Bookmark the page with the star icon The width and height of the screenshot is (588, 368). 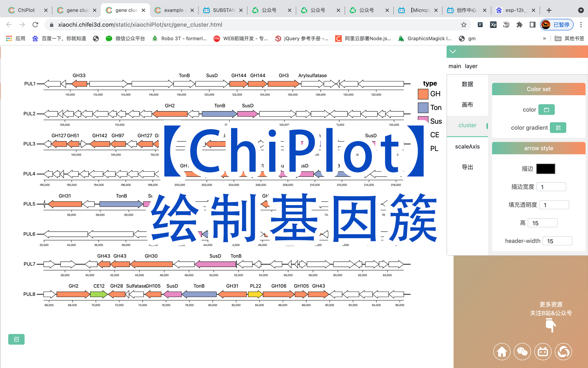coord(463,25)
